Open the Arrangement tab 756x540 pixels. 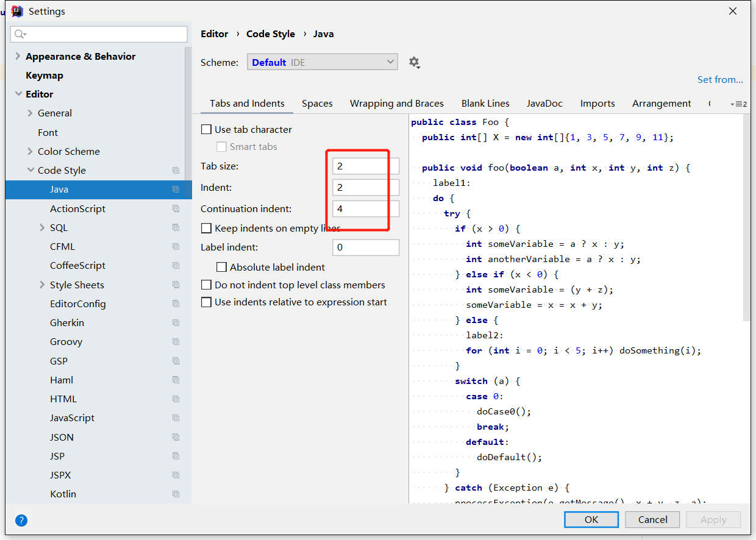tap(661, 104)
